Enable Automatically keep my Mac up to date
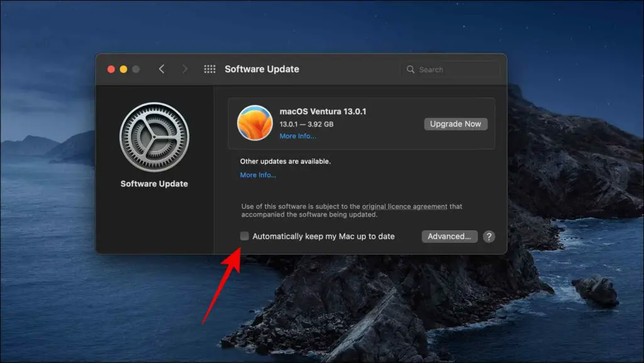 245,236
